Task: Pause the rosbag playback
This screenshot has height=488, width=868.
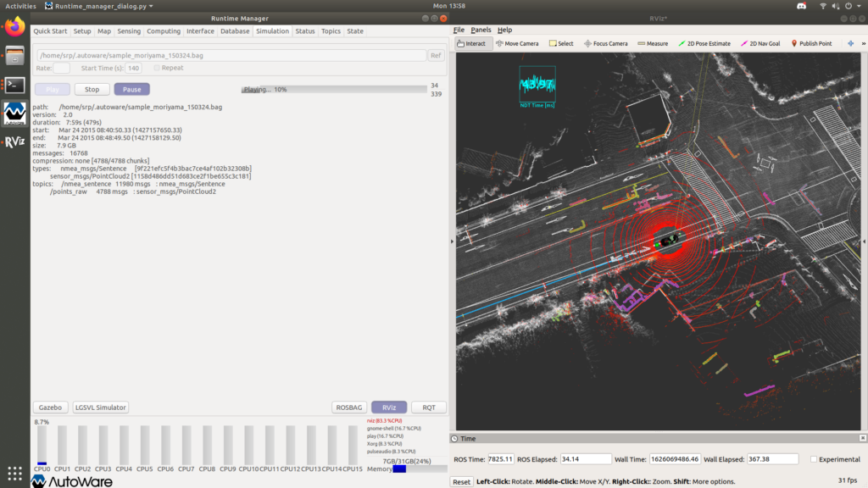Action: pyautogui.click(x=131, y=89)
